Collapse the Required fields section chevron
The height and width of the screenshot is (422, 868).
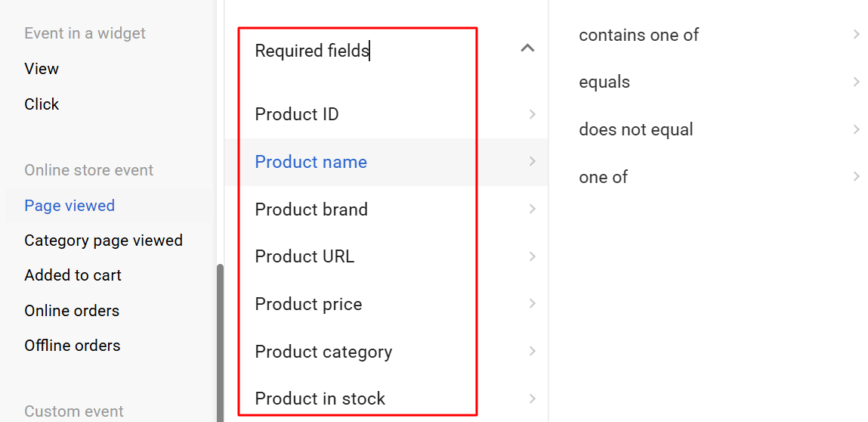click(527, 49)
